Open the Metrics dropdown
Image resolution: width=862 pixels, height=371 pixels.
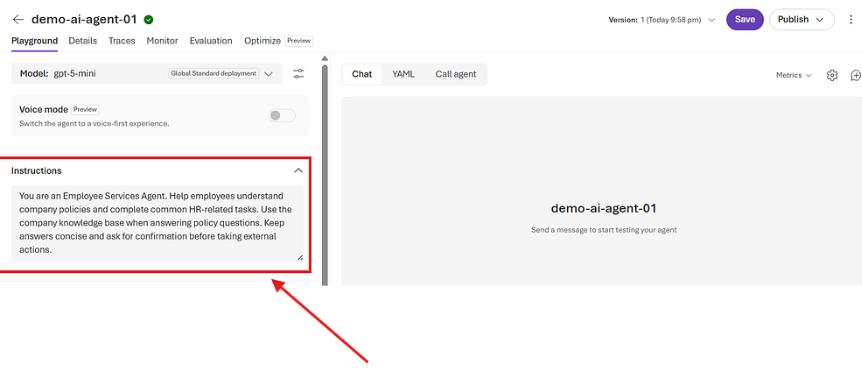[x=793, y=75]
